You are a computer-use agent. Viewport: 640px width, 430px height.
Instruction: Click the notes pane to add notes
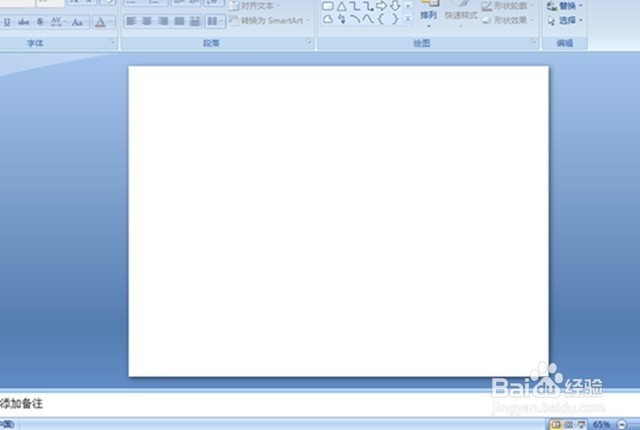[320, 404]
